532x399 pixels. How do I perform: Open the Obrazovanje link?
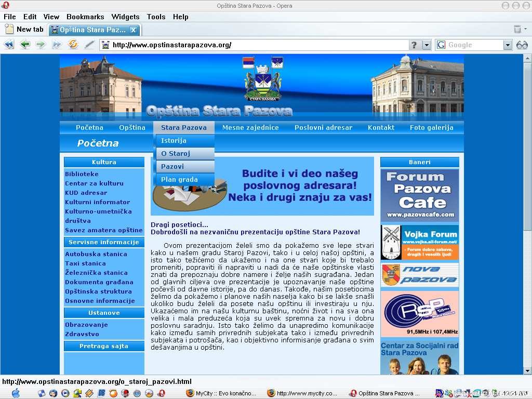pyautogui.click(x=87, y=325)
